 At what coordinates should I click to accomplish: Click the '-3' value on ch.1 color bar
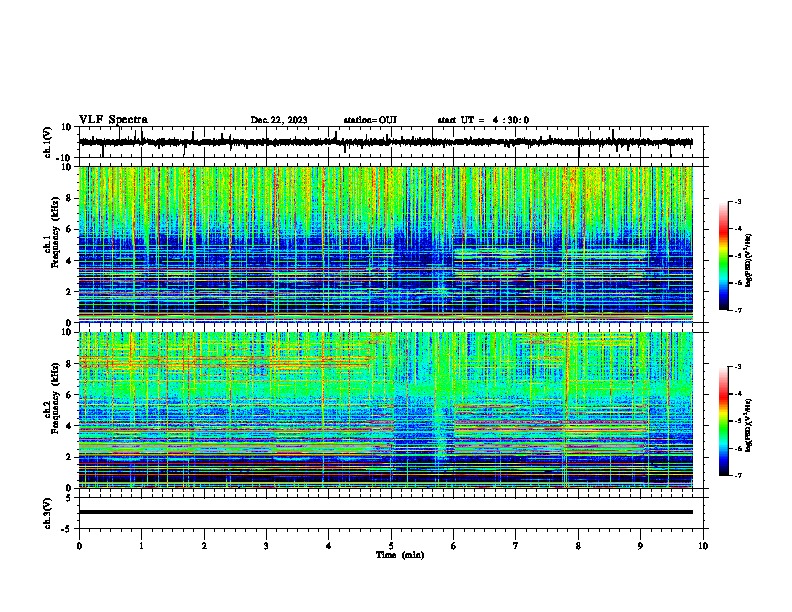click(738, 201)
